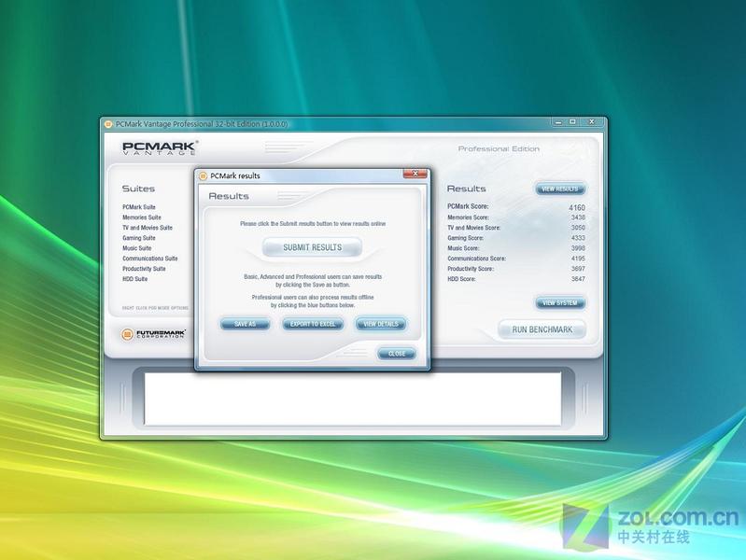Click the PCMark Vantage window title icon
Image resolution: width=746 pixels, height=560 pixels.
click(x=108, y=124)
